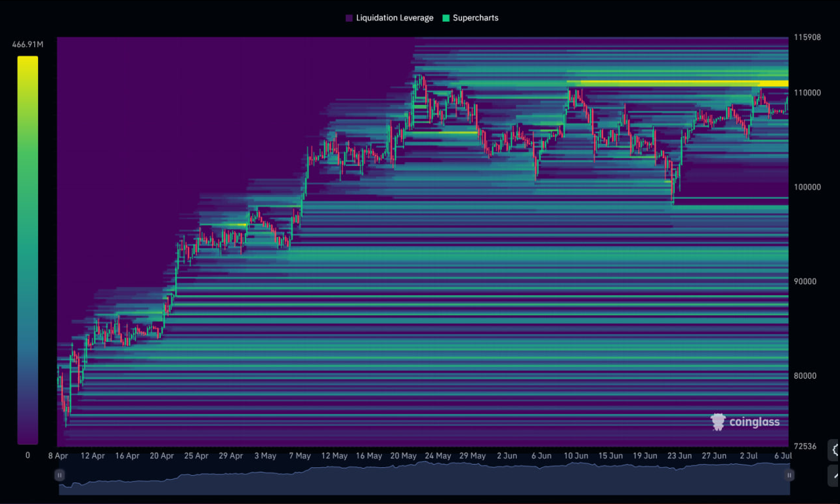Click the 100000 price axis label
This screenshot has width=840, height=504.
(x=807, y=187)
